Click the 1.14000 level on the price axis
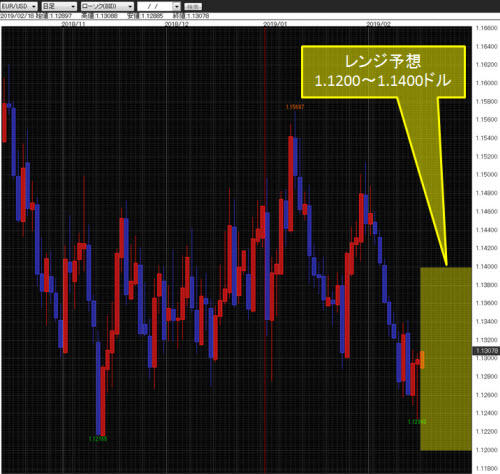 coord(486,267)
